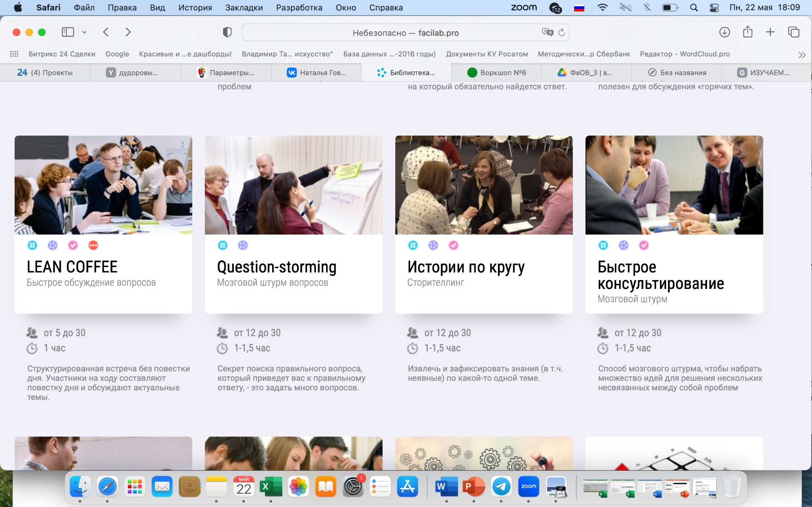Click the translate page icon in address bar

[547, 32]
